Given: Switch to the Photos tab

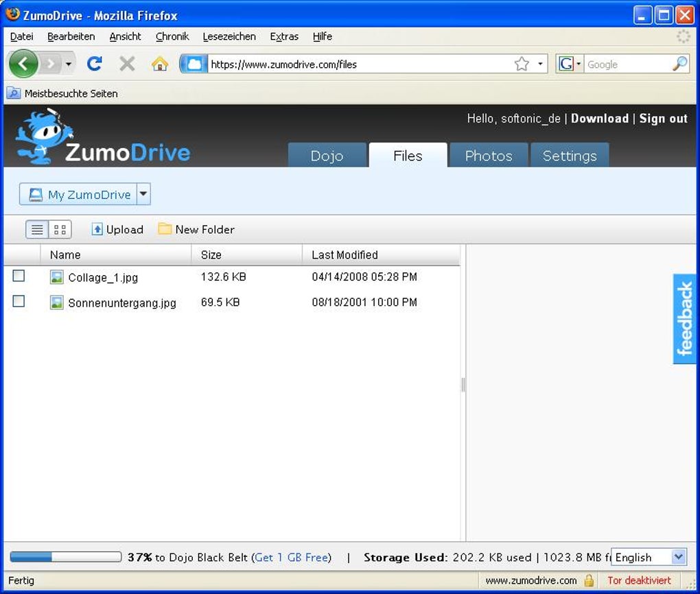Looking at the screenshot, I should click(489, 155).
